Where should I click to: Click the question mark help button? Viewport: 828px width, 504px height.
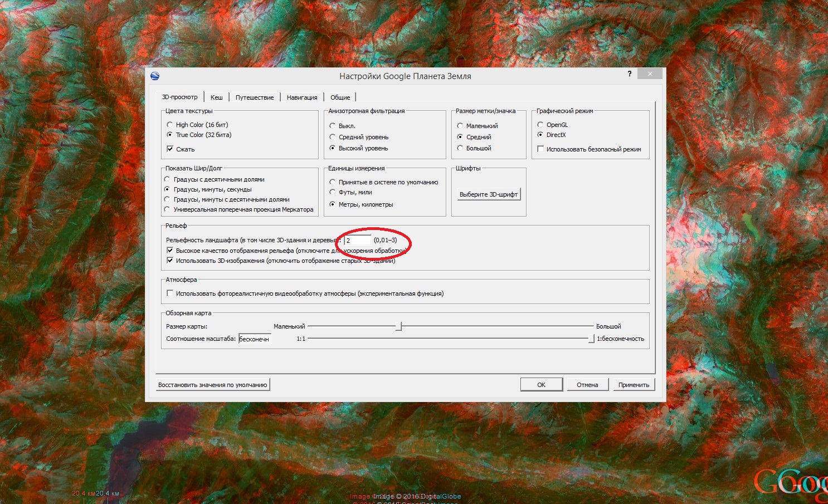tap(630, 74)
